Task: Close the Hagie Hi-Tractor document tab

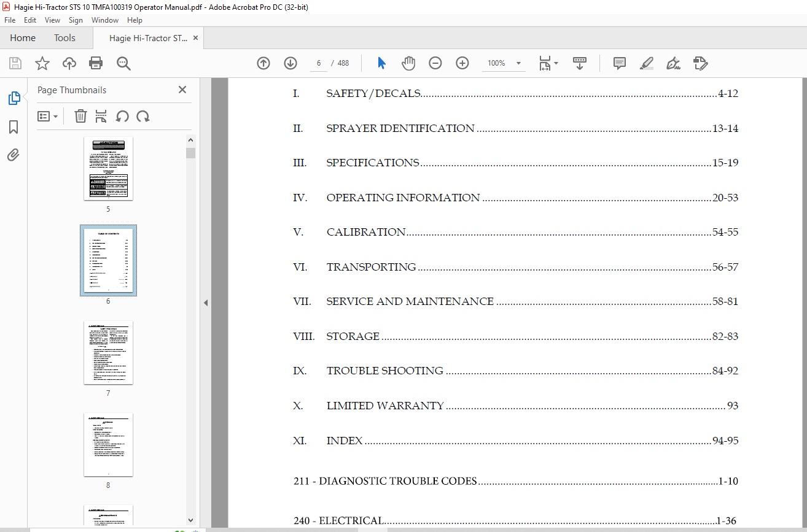Action: (196, 38)
